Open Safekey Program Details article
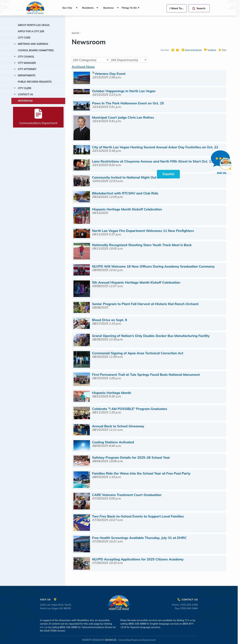240x644 pixels. pyautogui.click(x=131, y=458)
